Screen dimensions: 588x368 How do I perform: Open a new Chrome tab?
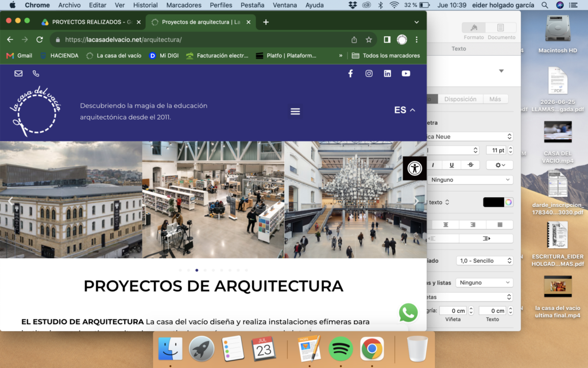(x=266, y=22)
